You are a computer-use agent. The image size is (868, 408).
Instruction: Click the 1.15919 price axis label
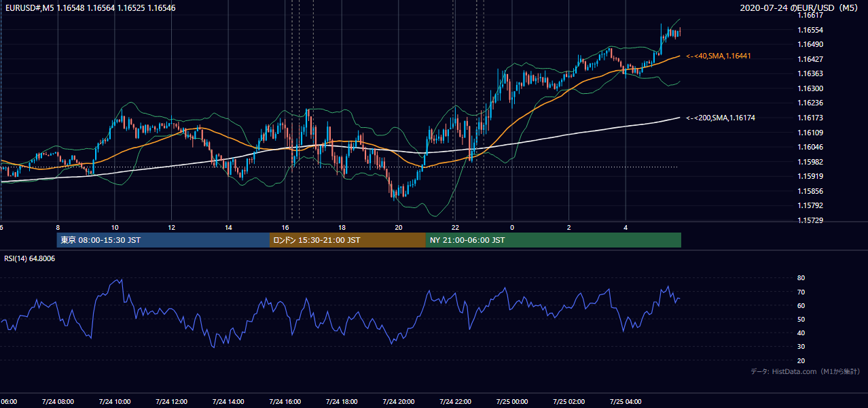810,176
